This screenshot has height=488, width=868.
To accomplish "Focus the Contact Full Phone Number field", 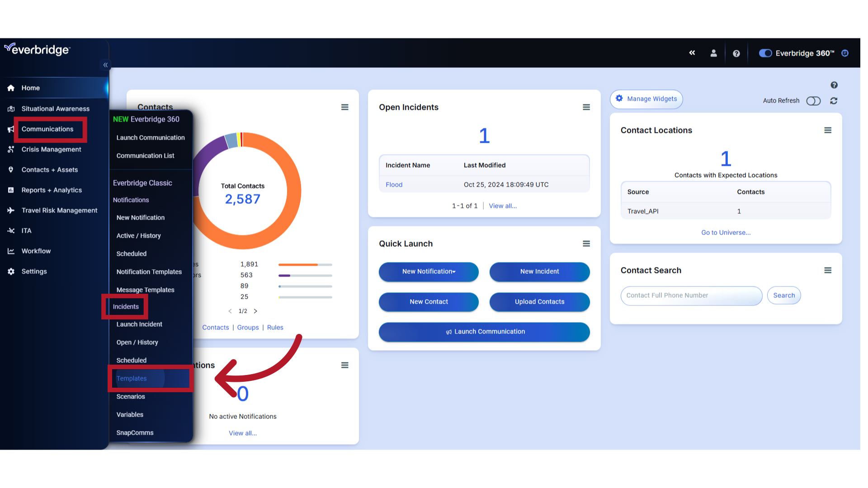I will [x=691, y=296].
